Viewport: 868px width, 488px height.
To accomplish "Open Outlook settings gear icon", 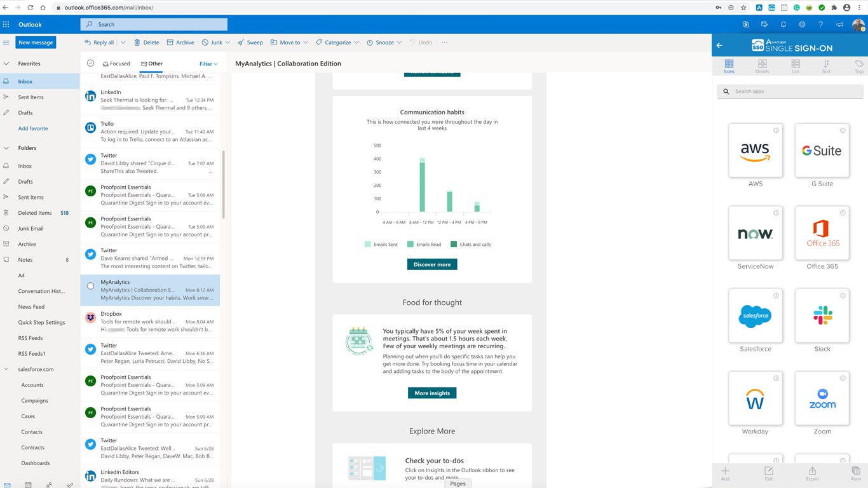I will tap(802, 24).
